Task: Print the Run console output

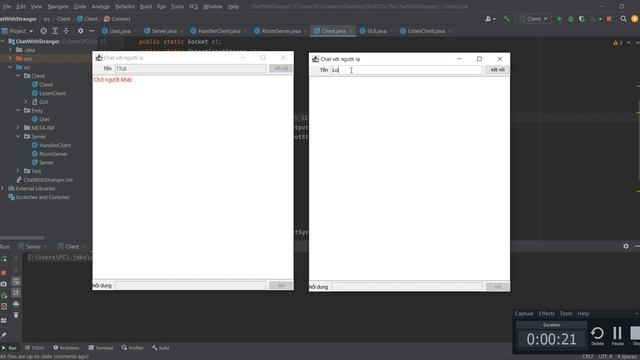Action: [16, 304]
